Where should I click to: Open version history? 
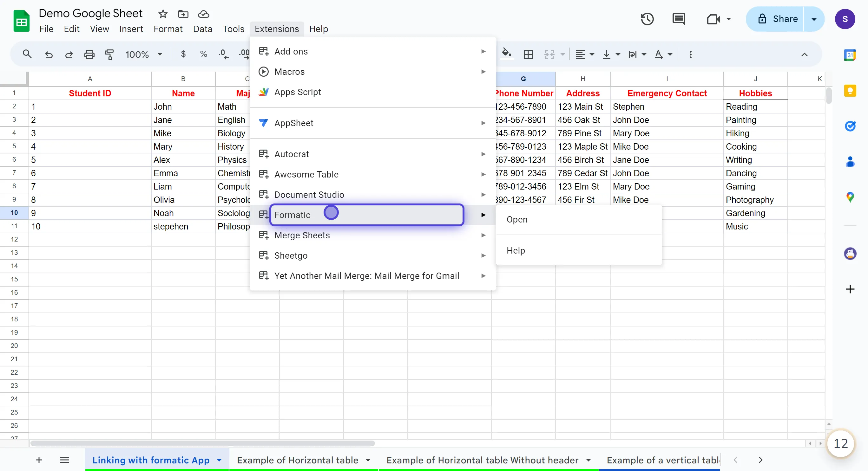647,19
